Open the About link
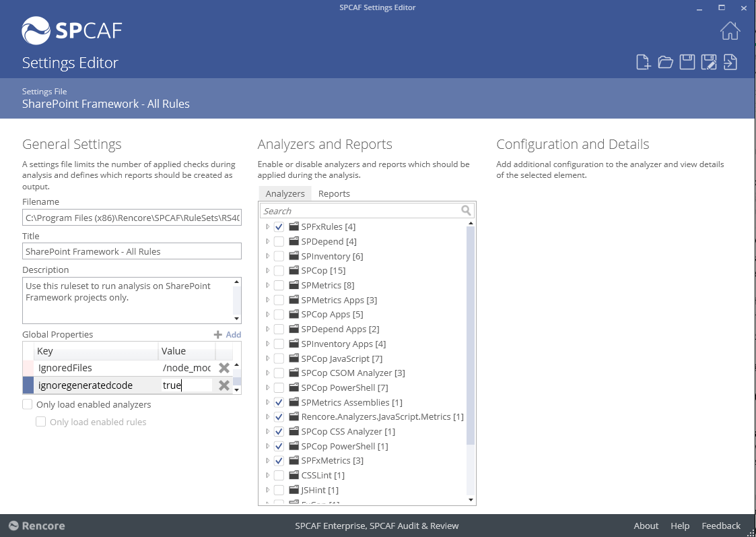This screenshot has width=756, height=537. tap(646, 526)
